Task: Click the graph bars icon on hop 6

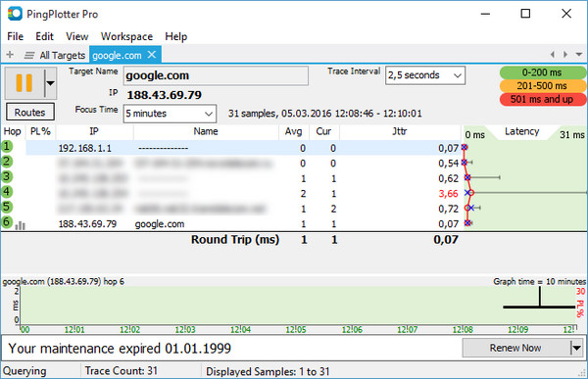Action: tap(21, 225)
